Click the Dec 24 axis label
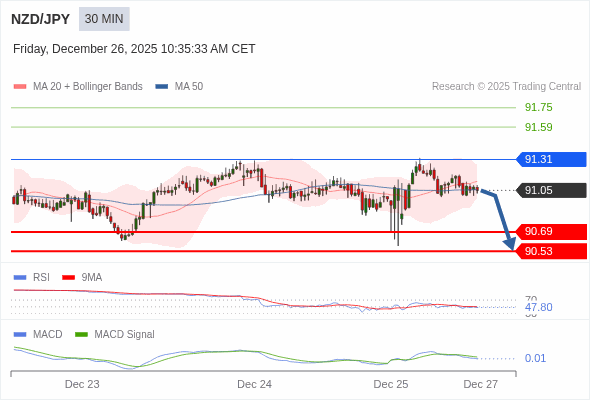The image size is (590, 400). (254, 384)
